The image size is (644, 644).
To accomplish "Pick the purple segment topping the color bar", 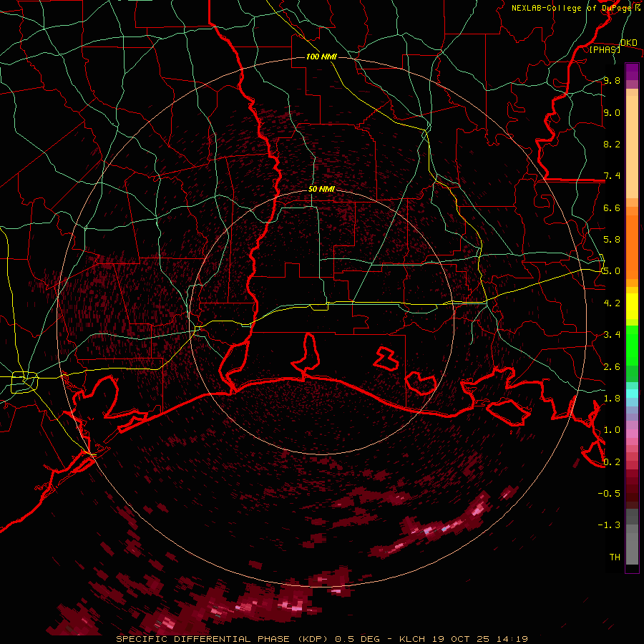I will coord(632,72).
